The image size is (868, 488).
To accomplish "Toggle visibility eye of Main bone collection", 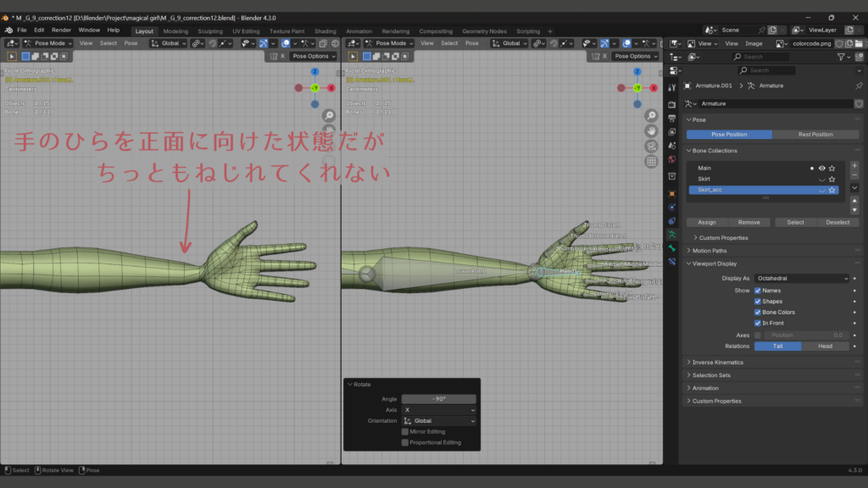I will click(x=821, y=169).
